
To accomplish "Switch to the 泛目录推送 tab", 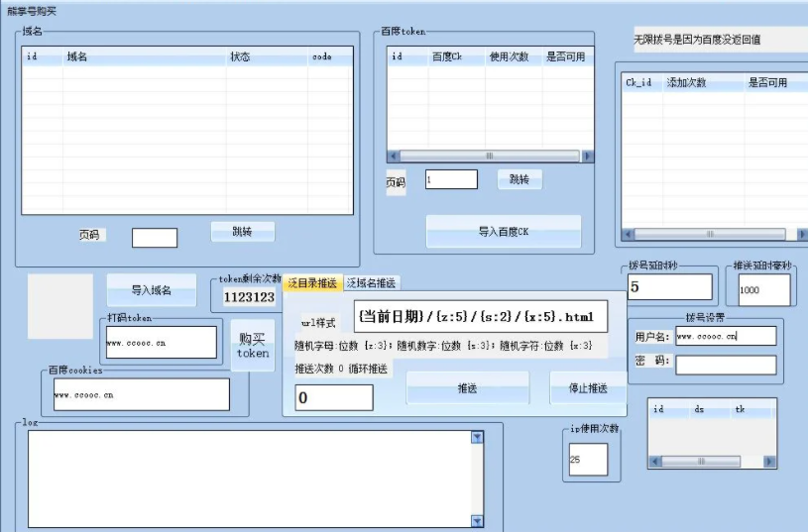I will 312,282.
